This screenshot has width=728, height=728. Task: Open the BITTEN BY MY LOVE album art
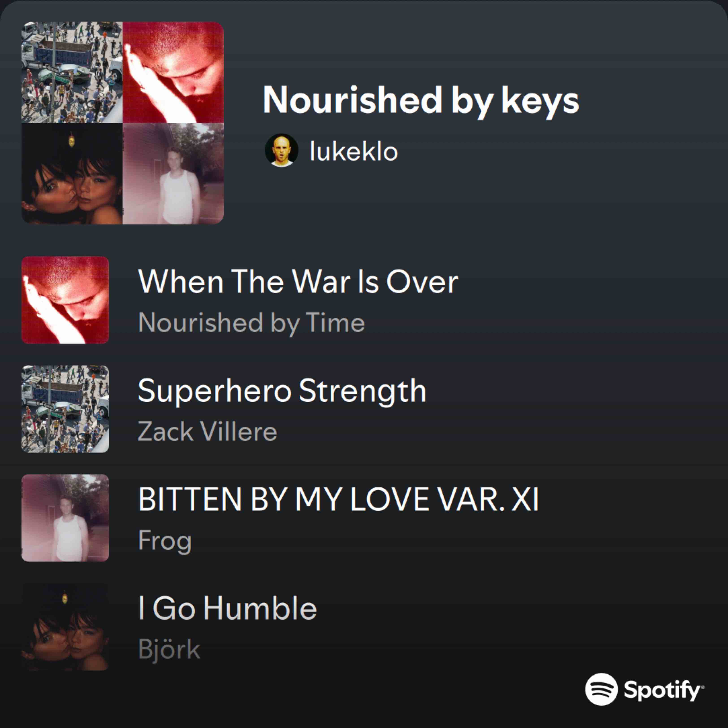pos(65,518)
